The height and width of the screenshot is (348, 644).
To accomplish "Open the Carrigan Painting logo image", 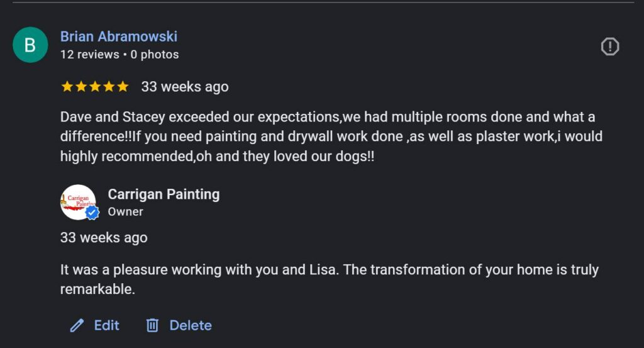I will tap(77, 201).
